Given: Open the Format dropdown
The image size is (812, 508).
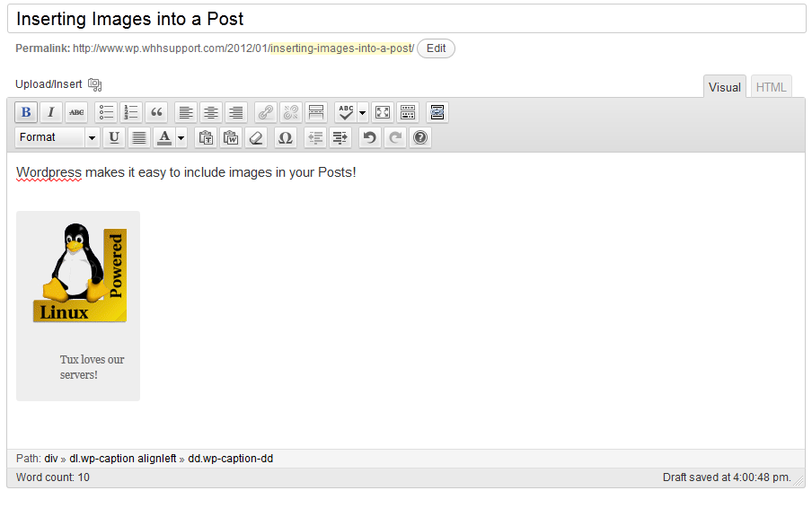Looking at the screenshot, I should (57, 137).
